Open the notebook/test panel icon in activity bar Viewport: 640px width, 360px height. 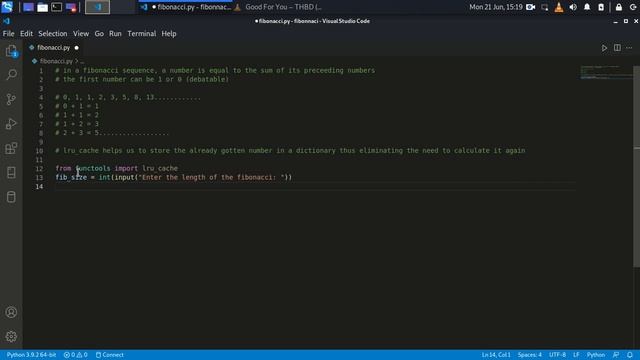click(11, 173)
